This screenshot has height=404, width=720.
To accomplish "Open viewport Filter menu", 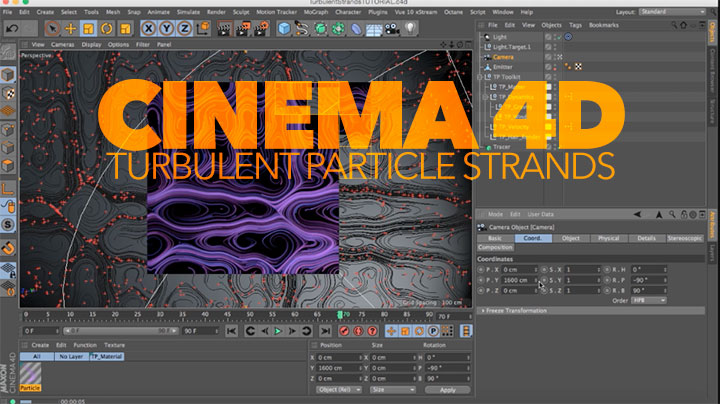I will pyautogui.click(x=143, y=45).
